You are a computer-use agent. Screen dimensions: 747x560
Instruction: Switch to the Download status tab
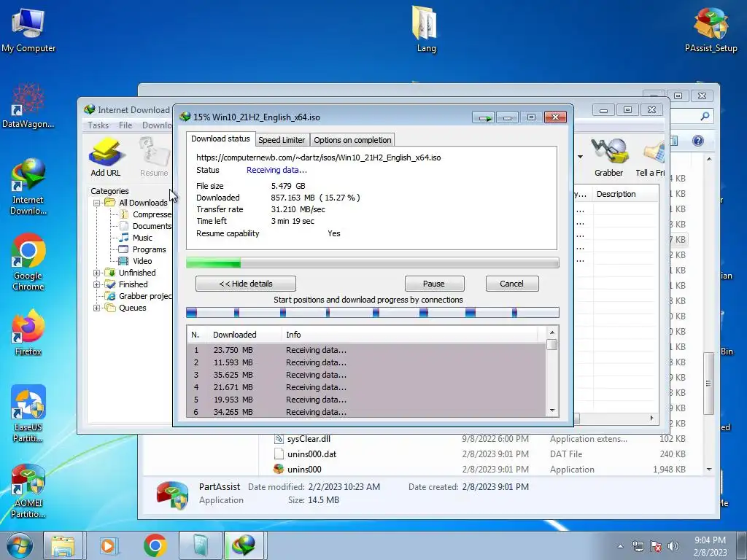point(220,139)
